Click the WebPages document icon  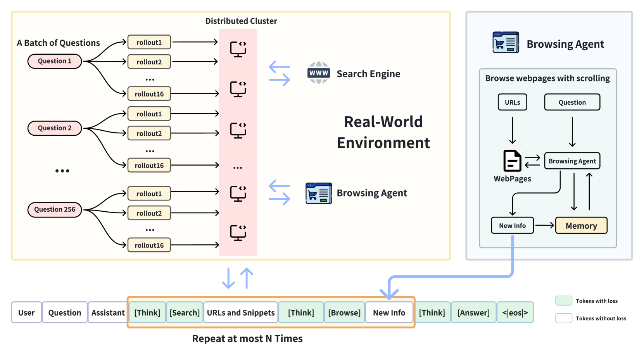[x=512, y=161]
